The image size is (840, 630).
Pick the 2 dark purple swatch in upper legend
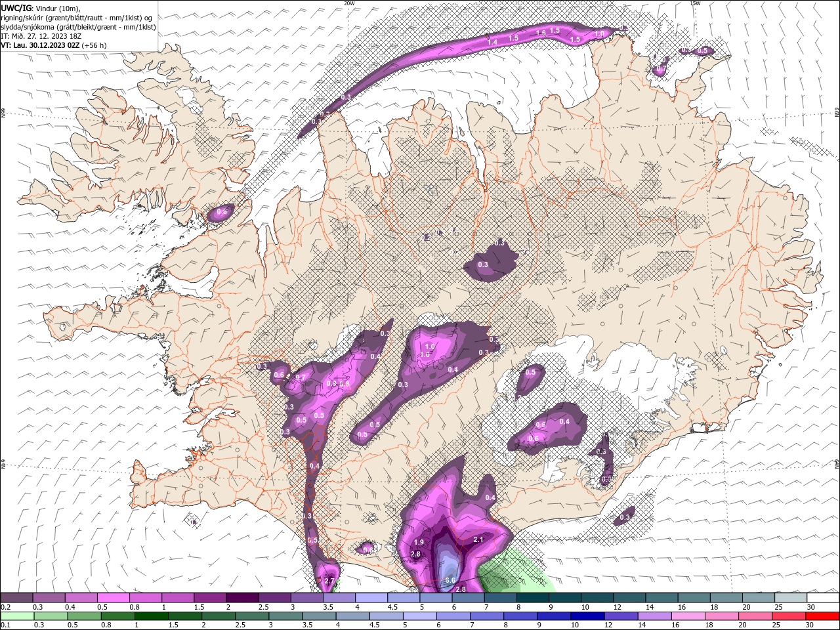(x=242, y=598)
